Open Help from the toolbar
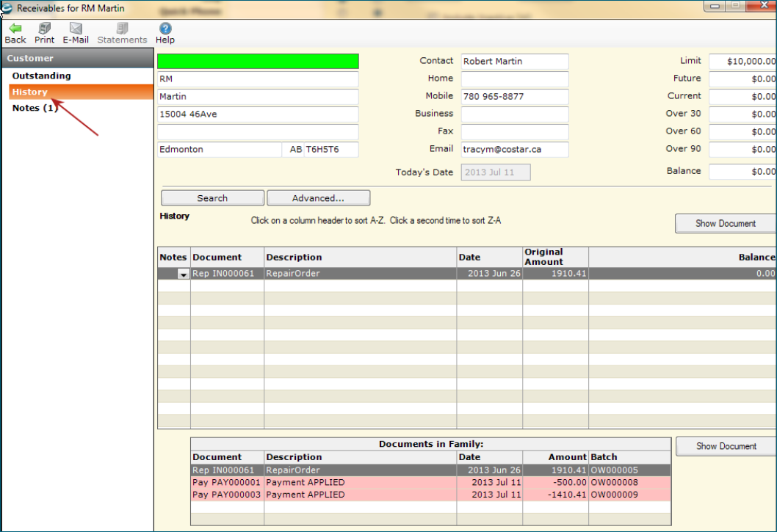777x532 pixels. [x=165, y=28]
